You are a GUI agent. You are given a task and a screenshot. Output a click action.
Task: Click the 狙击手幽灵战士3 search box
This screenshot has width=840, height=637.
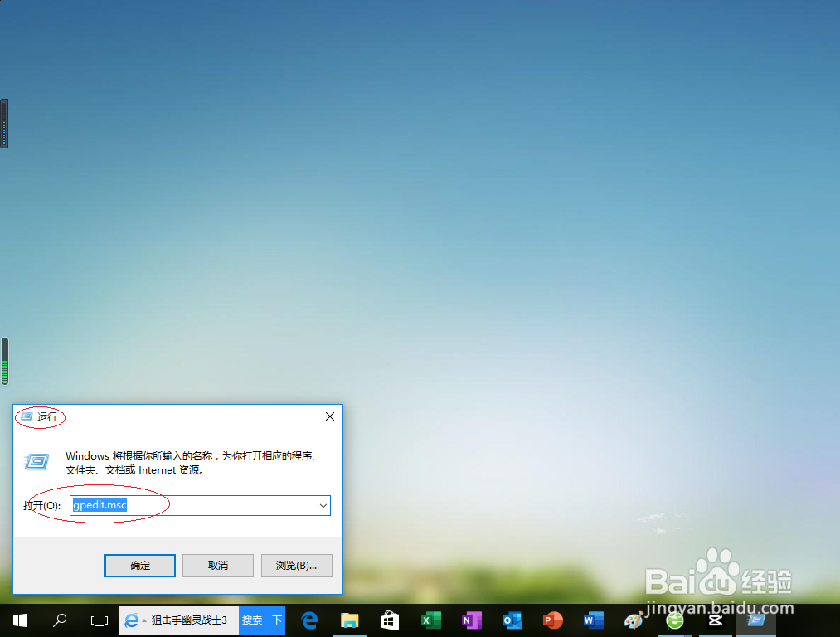[x=190, y=620]
